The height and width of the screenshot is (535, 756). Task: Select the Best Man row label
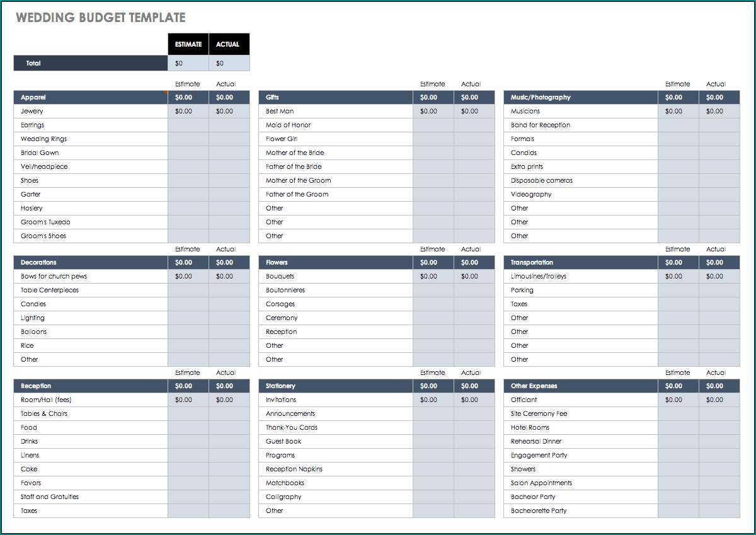pos(280,112)
